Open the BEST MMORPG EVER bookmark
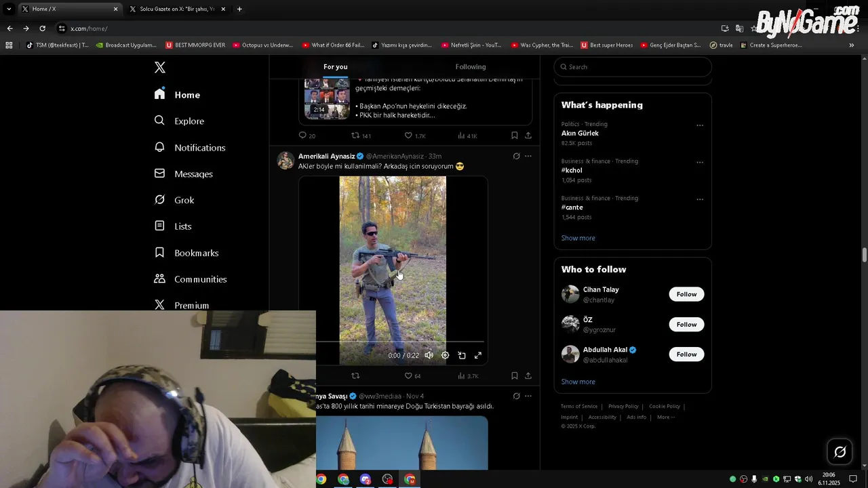This screenshot has height=488, width=868. click(195, 45)
